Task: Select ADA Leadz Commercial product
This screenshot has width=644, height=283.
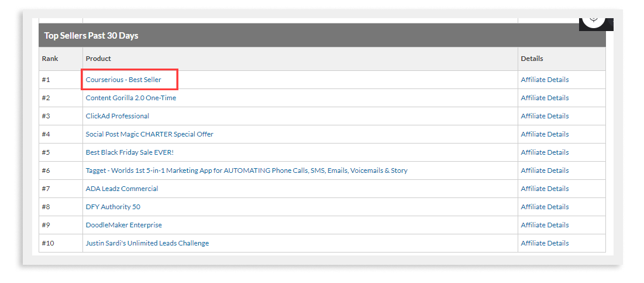Action: pos(122,189)
